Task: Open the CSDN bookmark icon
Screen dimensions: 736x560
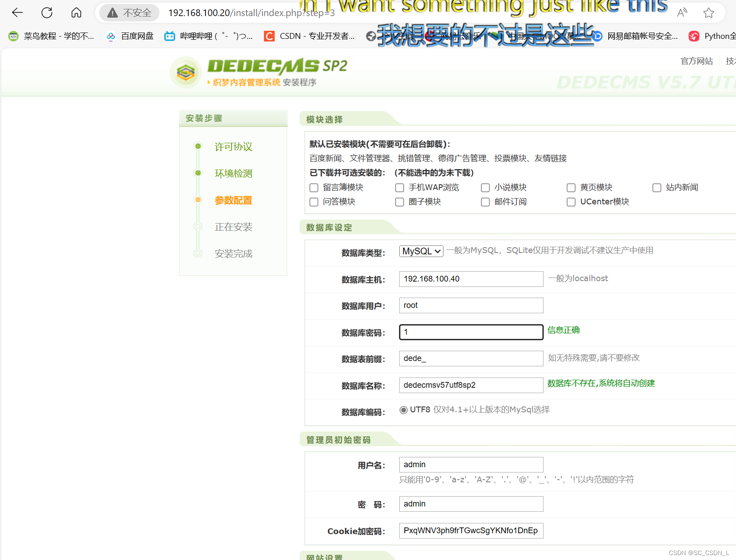Action: [269, 36]
